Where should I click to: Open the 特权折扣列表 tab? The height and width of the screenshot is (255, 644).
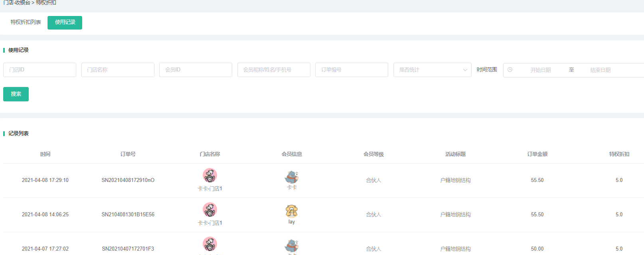(x=26, y=22)
